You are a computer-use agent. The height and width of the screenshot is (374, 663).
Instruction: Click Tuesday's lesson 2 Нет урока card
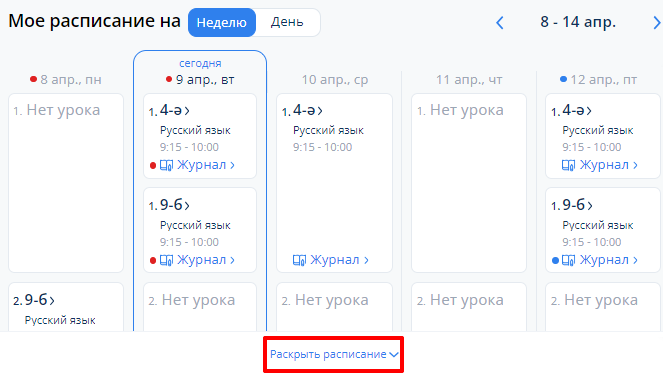pyautogui.click(x=200, y=307)
